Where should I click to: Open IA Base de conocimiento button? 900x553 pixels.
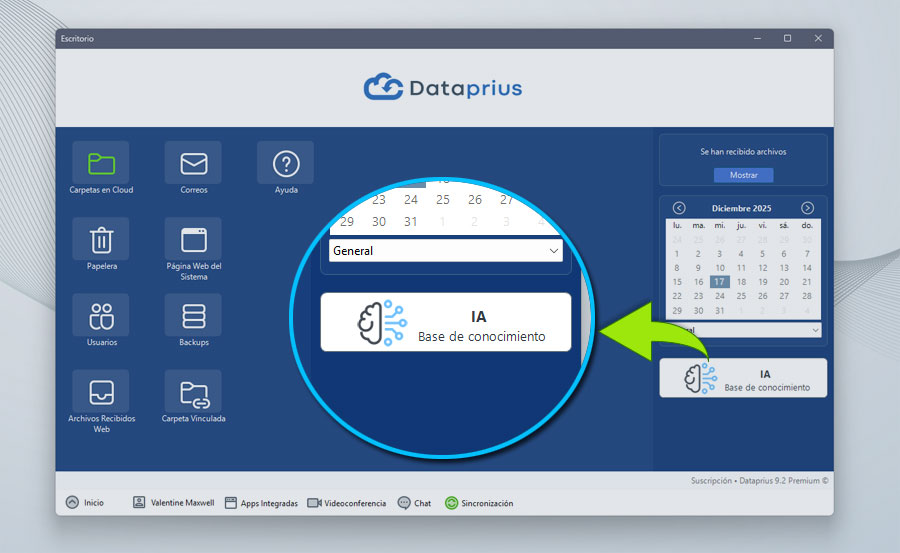pyautogui.click(x=743, y=378)
